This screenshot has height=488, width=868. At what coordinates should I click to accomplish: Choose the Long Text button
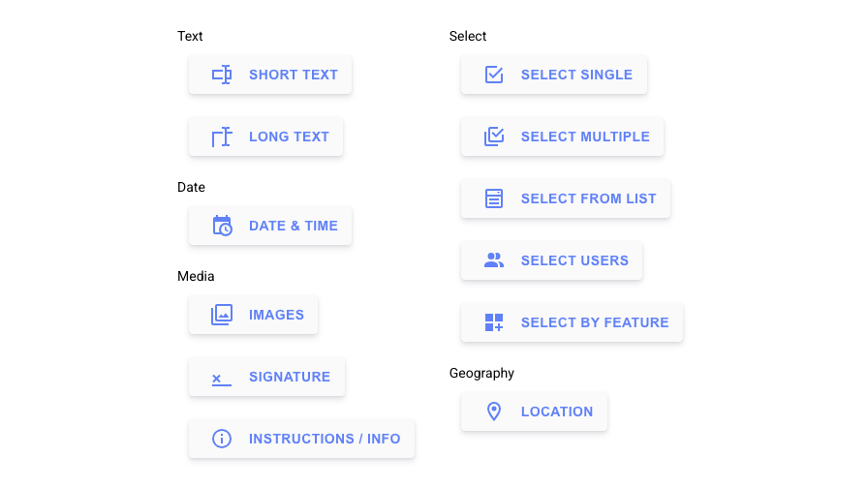[x=289, y=137]
